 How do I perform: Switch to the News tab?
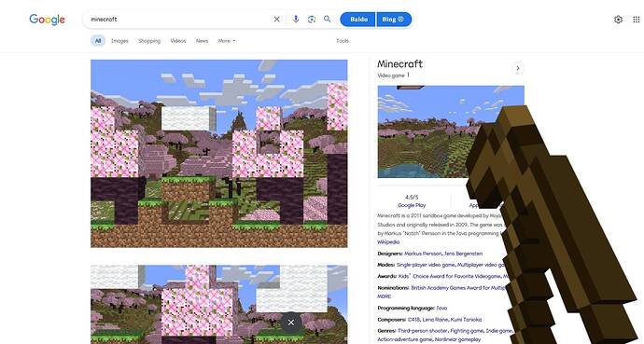202,41
